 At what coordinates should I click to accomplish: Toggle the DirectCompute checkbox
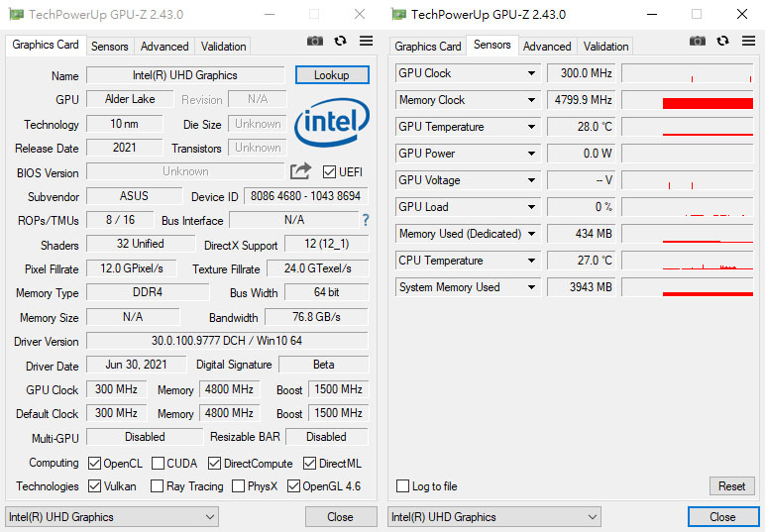(x=214, y=464)
